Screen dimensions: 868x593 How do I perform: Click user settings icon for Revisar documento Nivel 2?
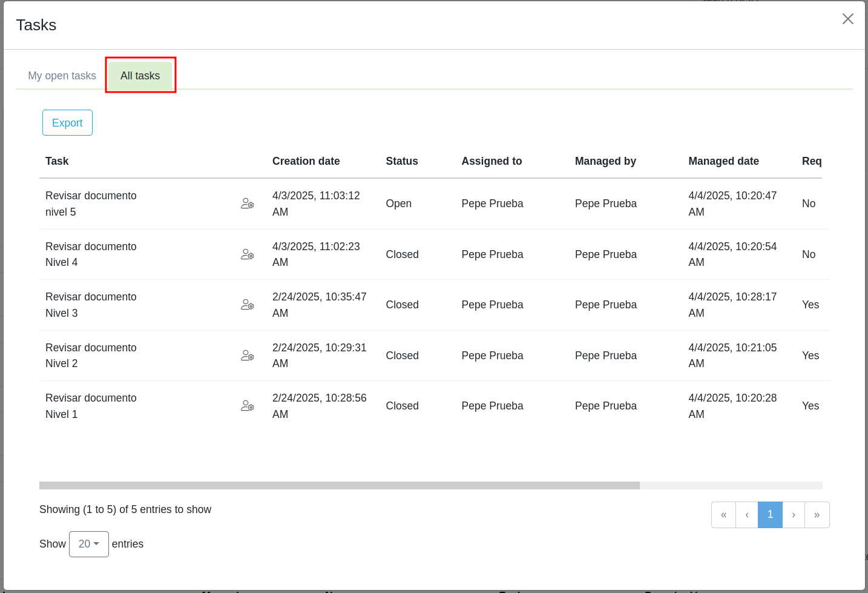pos(247,356)
